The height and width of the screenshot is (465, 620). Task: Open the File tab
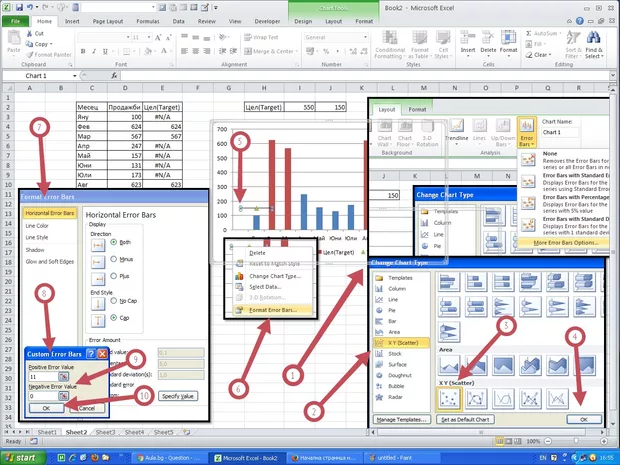pyautogui.click(x=15, y=21)
